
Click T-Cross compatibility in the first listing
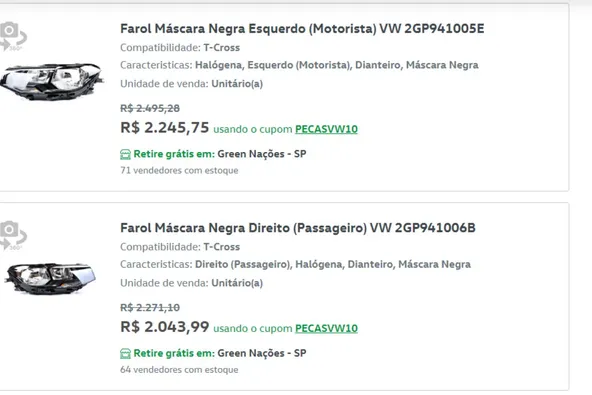222,48
